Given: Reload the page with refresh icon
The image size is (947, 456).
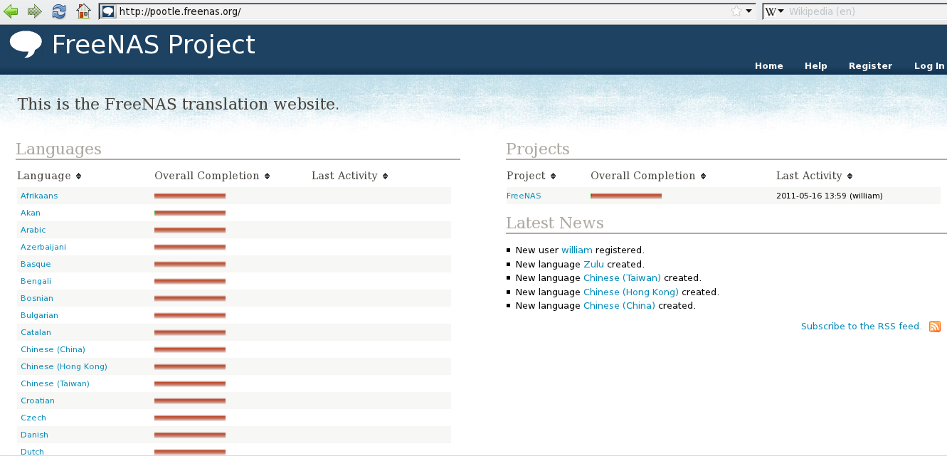Looking at the screenshot, I should [59, 11].
